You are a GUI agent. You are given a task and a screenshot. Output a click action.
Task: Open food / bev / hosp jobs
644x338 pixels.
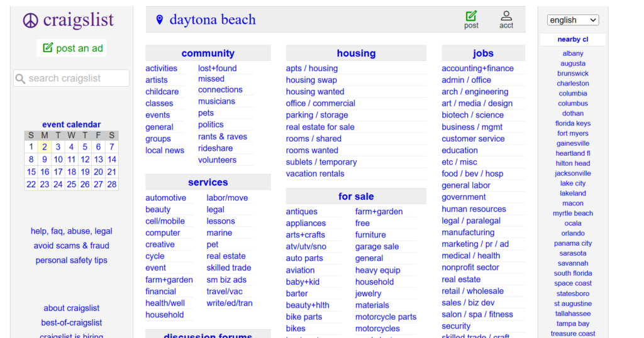tap(472, 174)
